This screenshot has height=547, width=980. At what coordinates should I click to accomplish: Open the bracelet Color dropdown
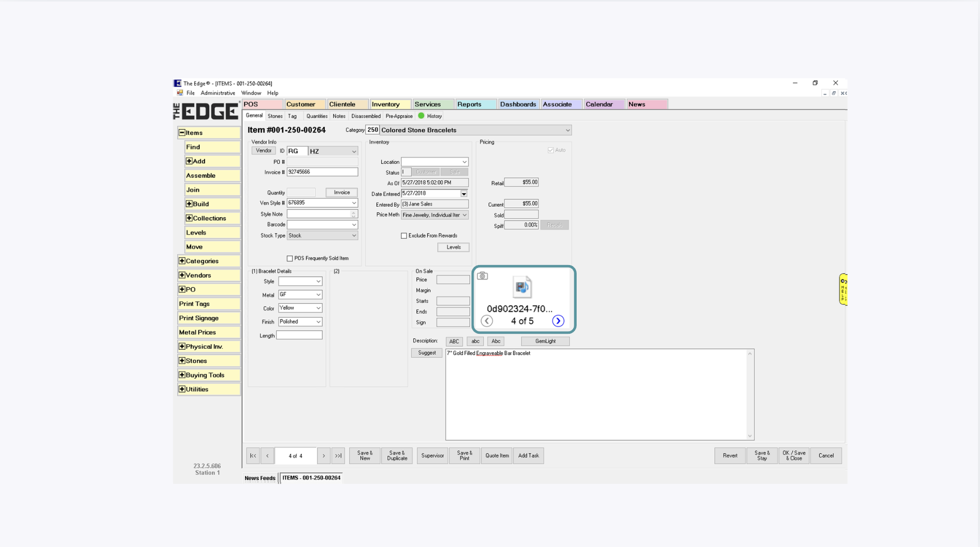click(x=318, y=308)
